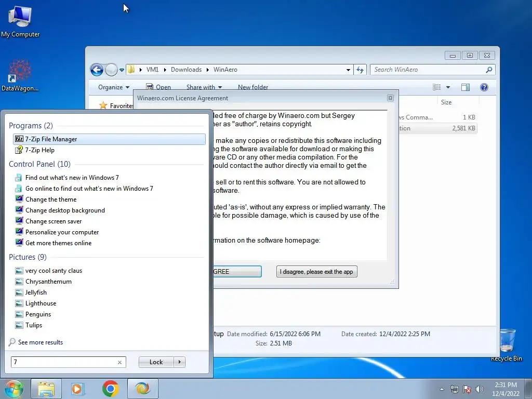Clear the Start menu search box
532x399 pixels.
119,362
